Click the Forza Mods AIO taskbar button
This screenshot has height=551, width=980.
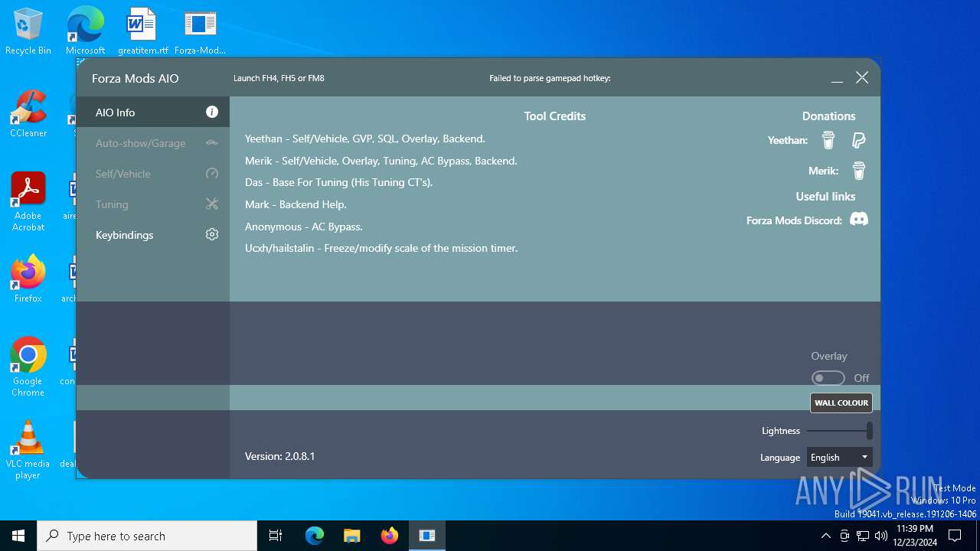[427, 536]
